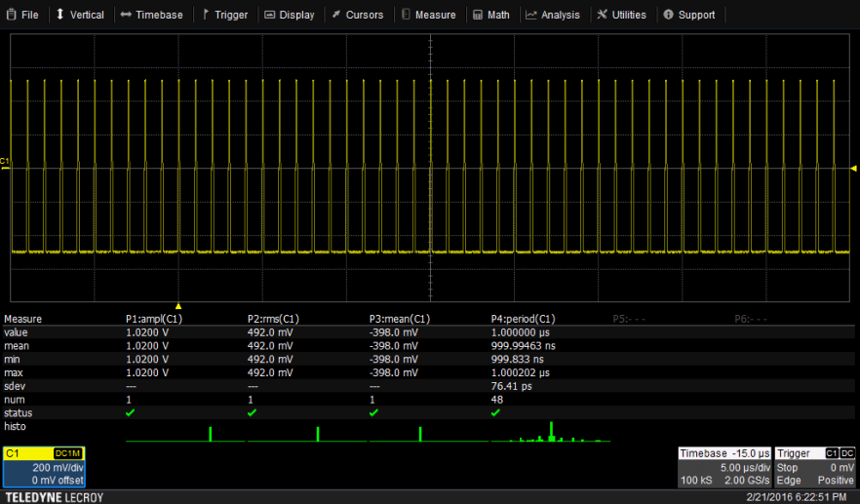The image size is (860, 504).
Task: Click the Cursors icon in menu bar
Action: tap(335, 15)
